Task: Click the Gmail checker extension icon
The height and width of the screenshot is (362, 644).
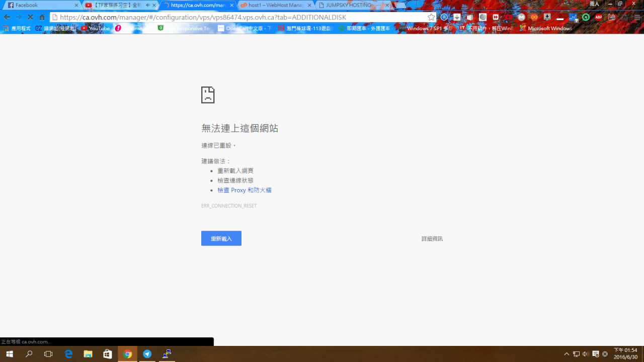Action: [x=521, y=17]
